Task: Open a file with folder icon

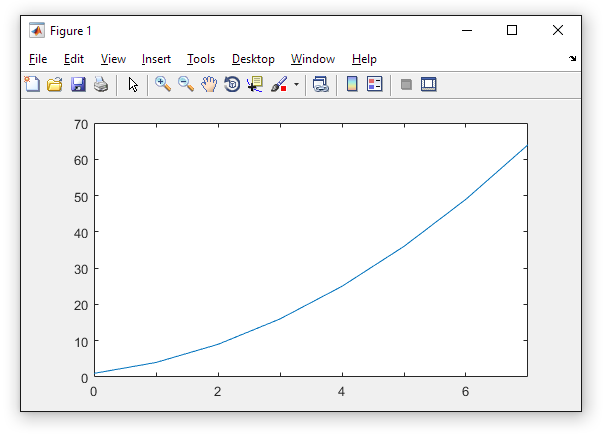Action: (55, 84)
